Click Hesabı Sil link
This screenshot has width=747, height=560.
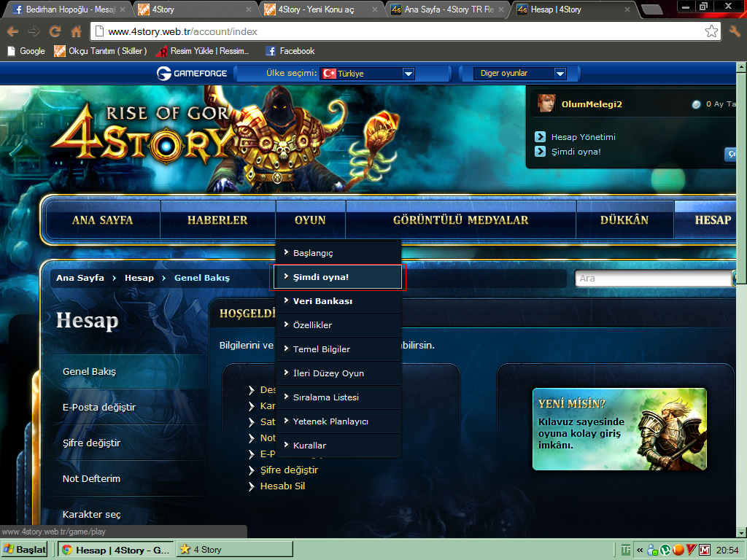tap(282, 486)
